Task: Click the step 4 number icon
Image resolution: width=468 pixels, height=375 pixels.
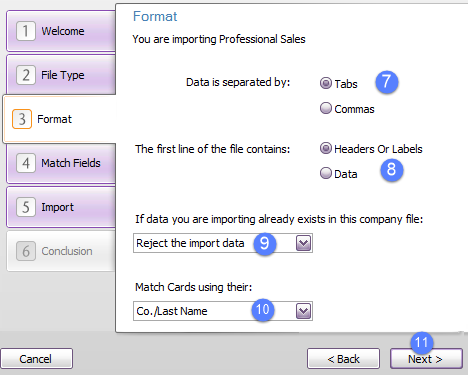Action: [x=26, y=163]
